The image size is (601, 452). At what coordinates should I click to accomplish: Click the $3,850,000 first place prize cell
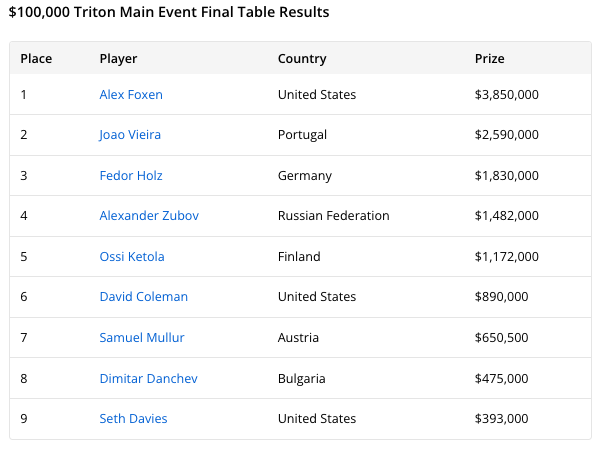(x=507, y=95)
